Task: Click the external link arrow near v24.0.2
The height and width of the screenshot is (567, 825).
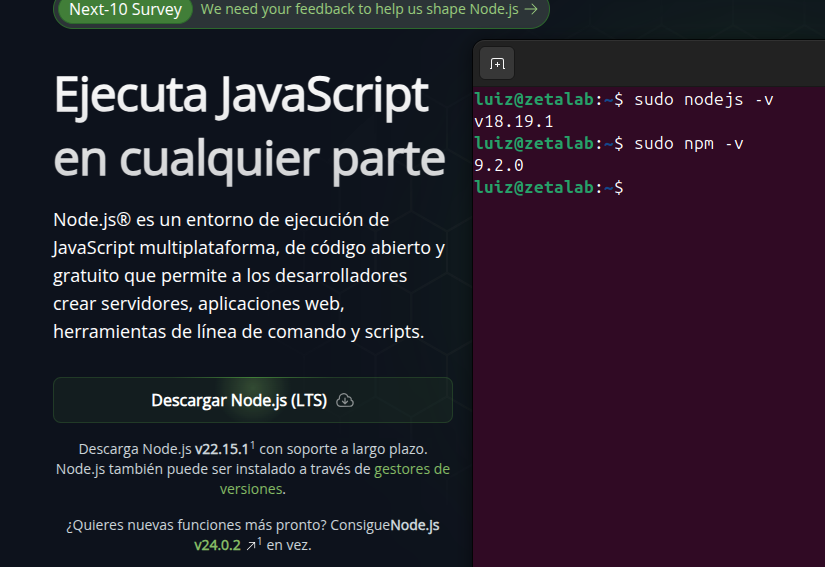Action: pyautogui.click(x=249, y=546)
